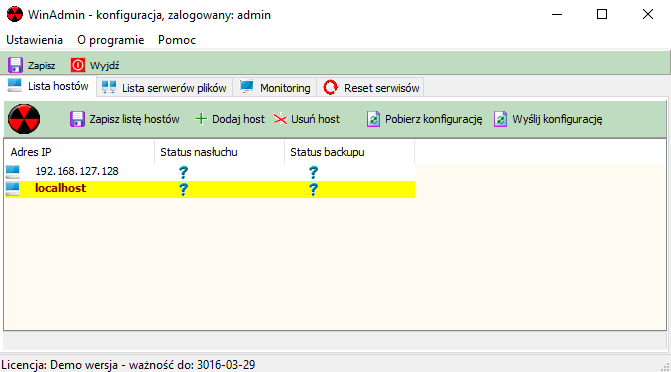Screen dimensions: 671x372
Task: Click backup status question mark for localhost
Action: coord(313,189)
